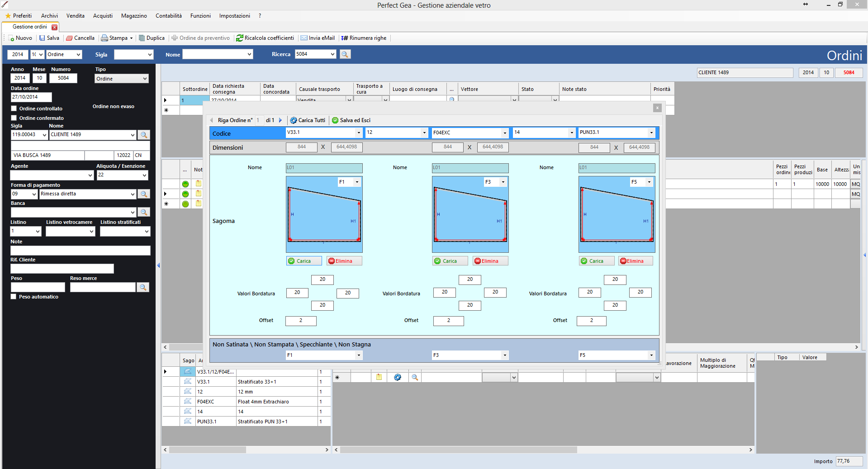
Task: Open the Aliquota / Esenzione 22 dropdown
Action: click(x=144, y=175)
